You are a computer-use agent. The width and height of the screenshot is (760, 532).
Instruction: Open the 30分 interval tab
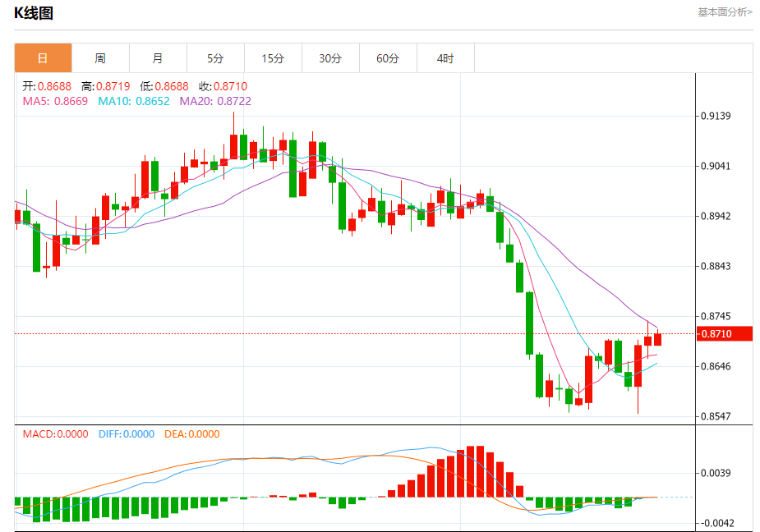[x=330, y=58]
